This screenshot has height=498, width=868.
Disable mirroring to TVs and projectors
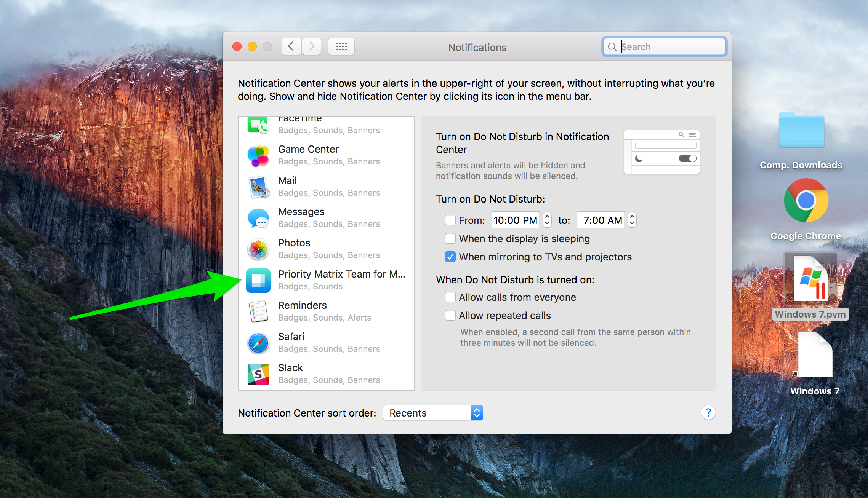(x=449, y=257)
